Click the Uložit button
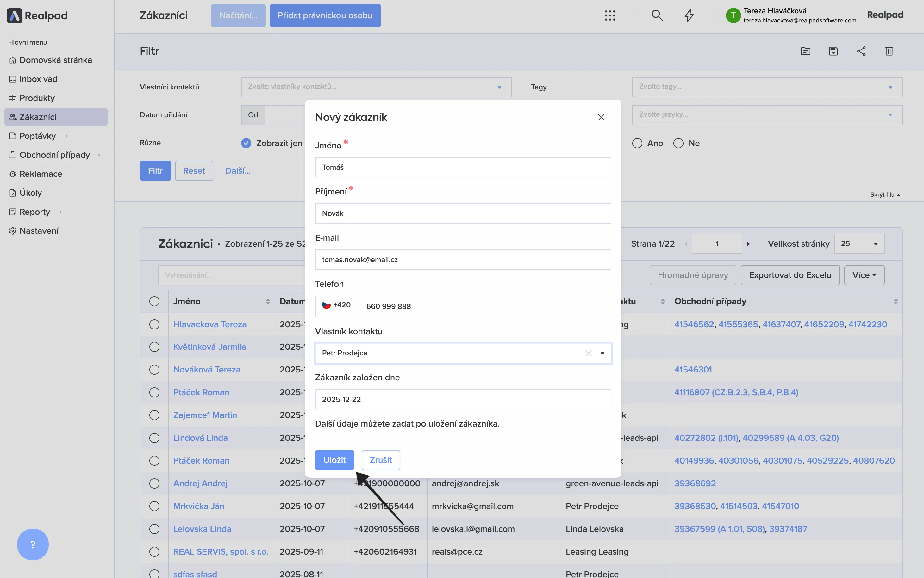This screenshot has width=924, height=578. tap(334, 460)
